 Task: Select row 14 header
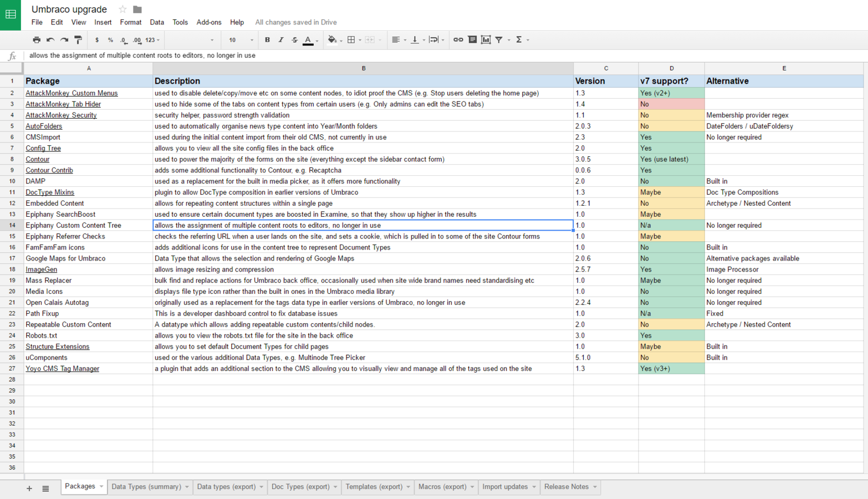[12, 226]
